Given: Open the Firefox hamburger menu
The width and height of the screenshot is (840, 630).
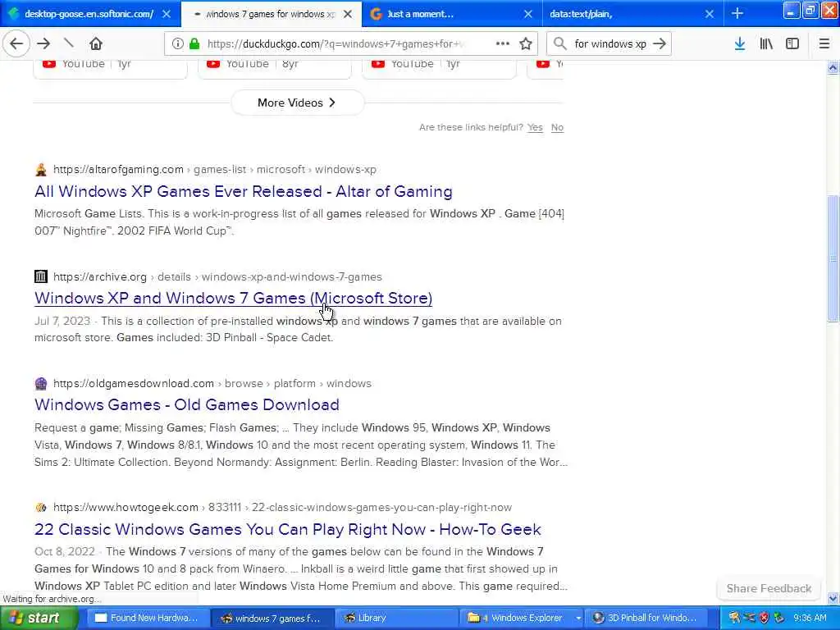Looking at the screenshot, I should [x=824, y=44].
